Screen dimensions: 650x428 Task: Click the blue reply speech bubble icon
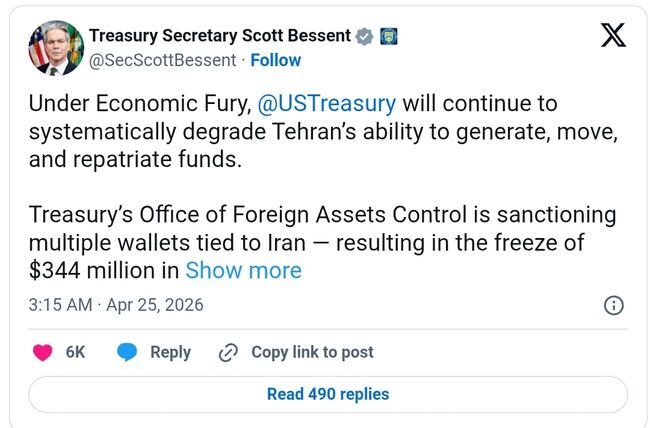(x=127, y=352)
